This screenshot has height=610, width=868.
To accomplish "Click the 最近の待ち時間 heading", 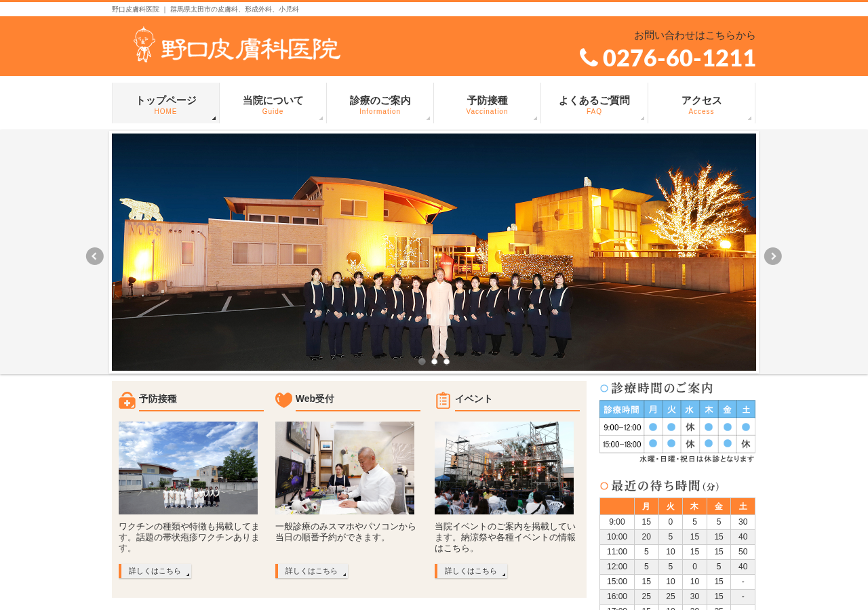I will pos(660,486).
